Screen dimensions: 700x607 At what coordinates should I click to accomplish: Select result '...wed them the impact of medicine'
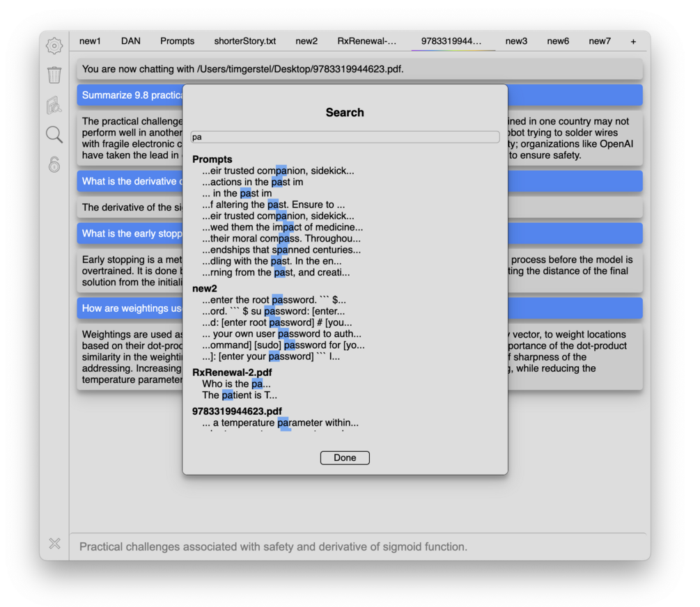pyautogui.click(x=282, y=227)
